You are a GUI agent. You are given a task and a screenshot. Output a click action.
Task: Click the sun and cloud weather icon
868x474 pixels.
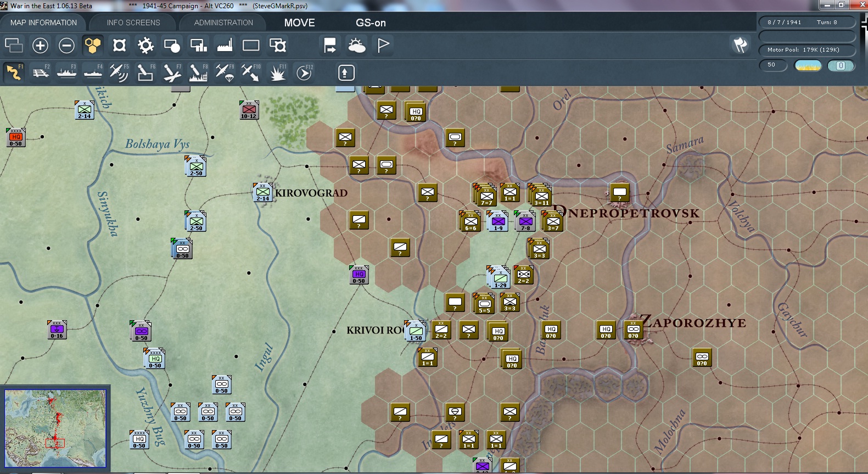pyautogui.click(x=357, y=45)
